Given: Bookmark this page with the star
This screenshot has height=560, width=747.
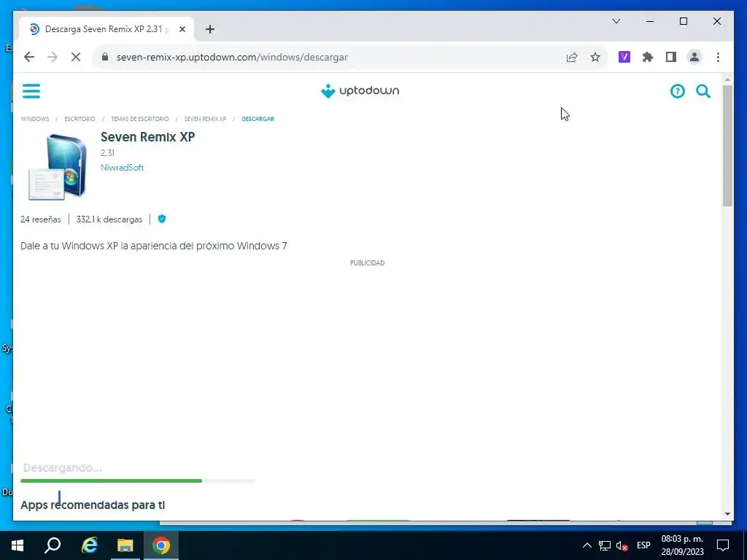Looking at the screenshot, I should click(595, 57).
